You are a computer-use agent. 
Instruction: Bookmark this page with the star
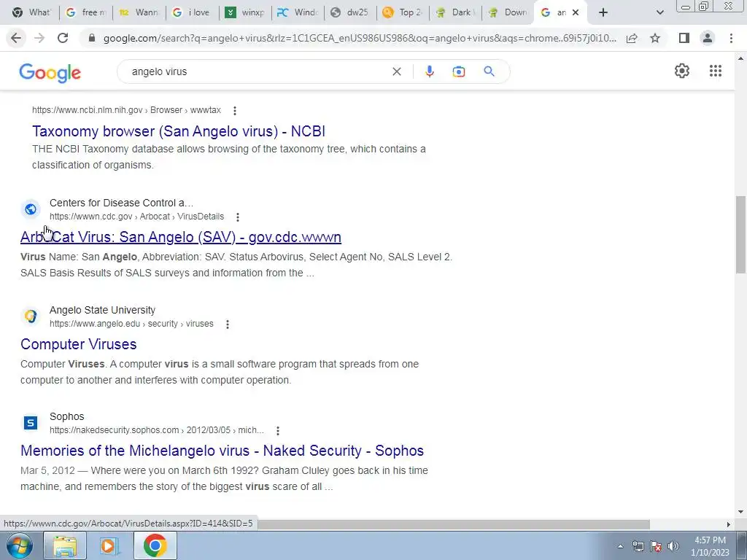click(655, 38)
